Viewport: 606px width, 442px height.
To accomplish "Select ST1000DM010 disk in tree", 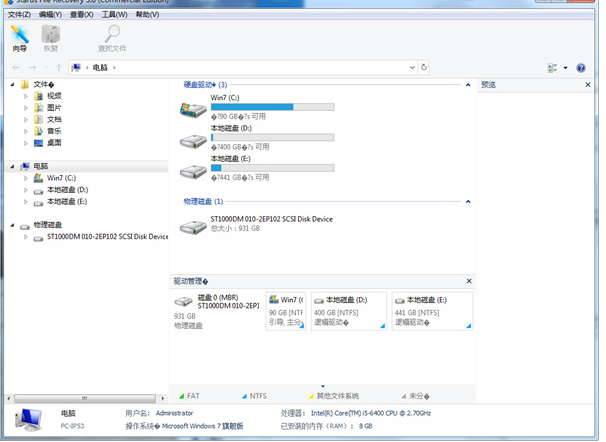I will [107, 236].
